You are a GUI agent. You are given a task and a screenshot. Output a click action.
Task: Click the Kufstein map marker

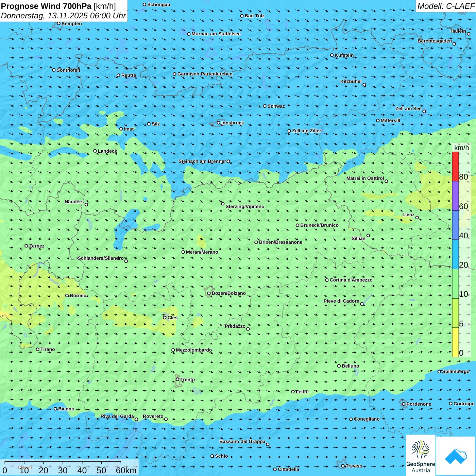click(x=332, y=55)
